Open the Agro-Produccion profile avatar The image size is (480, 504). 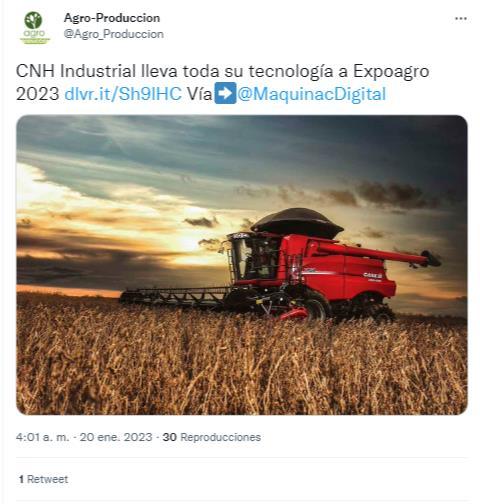point(34,27)
